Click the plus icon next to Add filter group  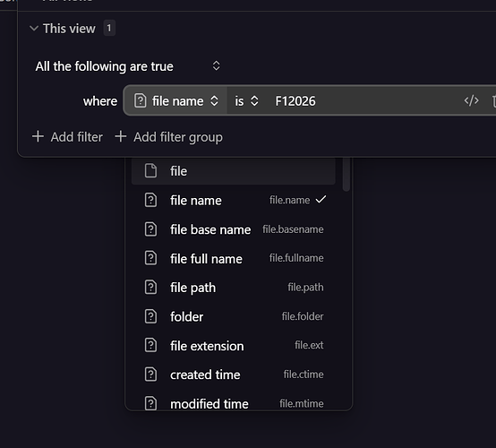(x=121, y=137)
